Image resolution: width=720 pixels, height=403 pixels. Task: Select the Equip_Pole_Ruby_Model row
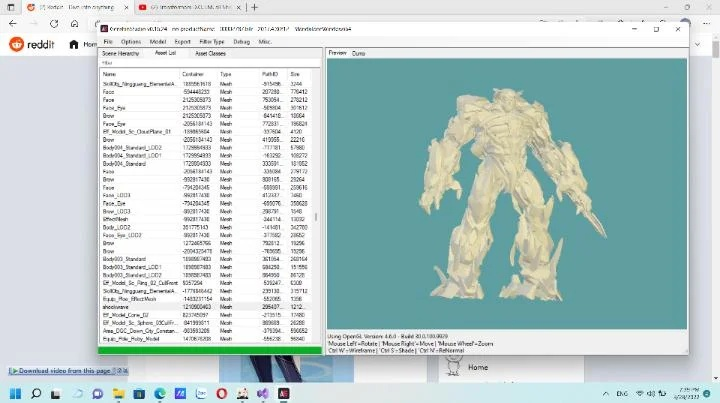[x=207, y=339]
